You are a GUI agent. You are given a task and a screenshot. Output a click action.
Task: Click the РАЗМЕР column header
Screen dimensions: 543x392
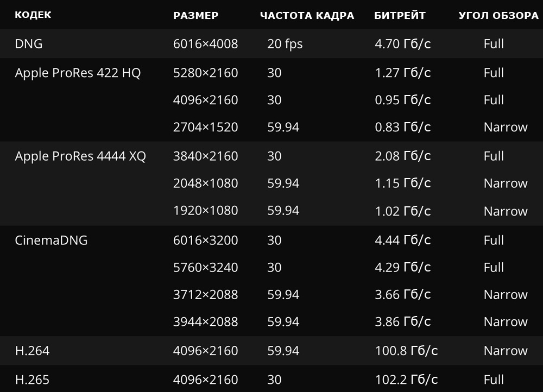(195, 16)
